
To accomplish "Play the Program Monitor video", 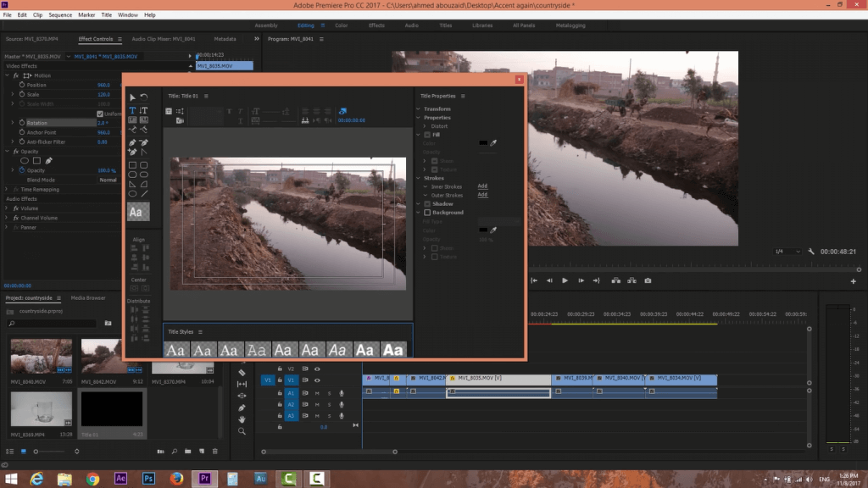I will tap(565, 280).
